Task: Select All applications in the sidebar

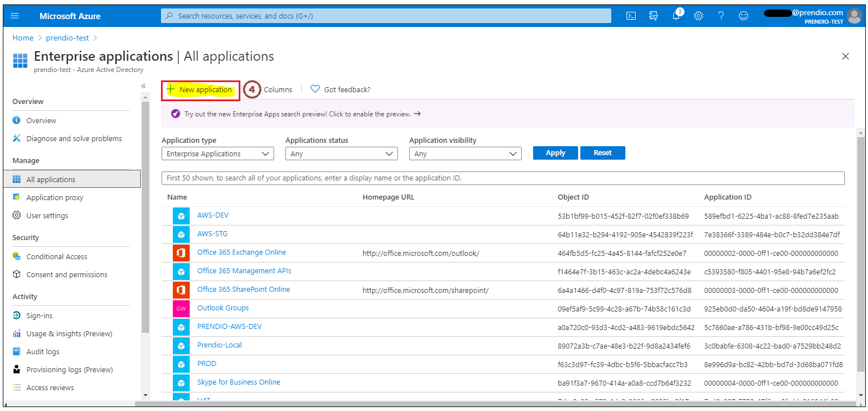Action: (51, 179)
